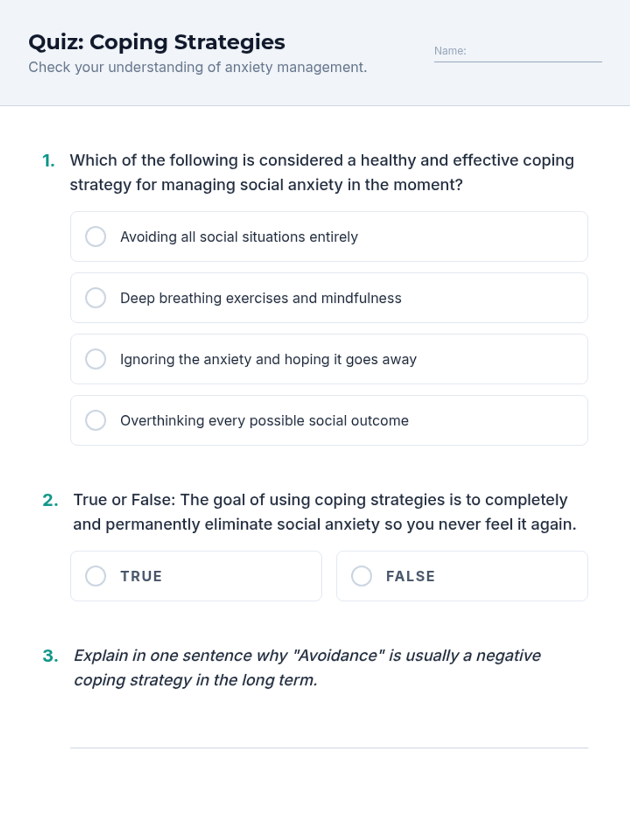Viewport: 630px width, 840px height.
Task: Click the teal number 3 marker
Action: coord(50,656)
